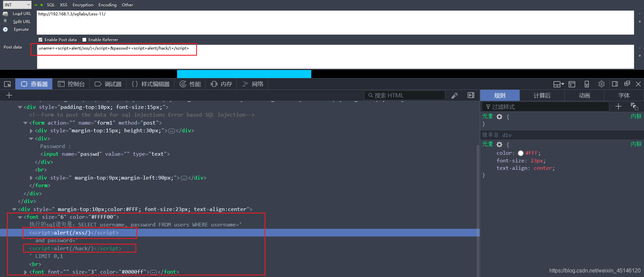Click the #FFF color swatch circle
Image resolution: width=644 pixels, height=277 pixels.
pyautogui.click(x=521, y=153)
